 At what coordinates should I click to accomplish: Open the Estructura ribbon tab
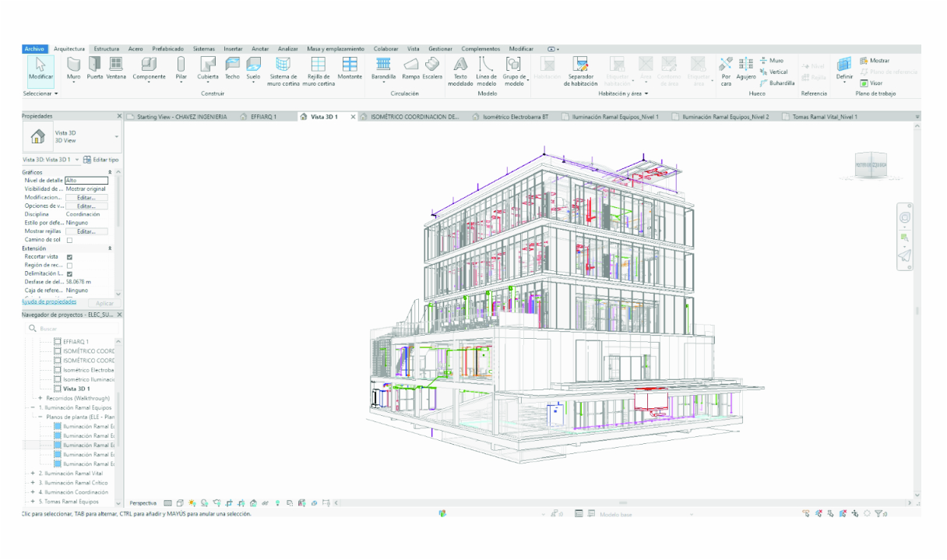point(106,48)
